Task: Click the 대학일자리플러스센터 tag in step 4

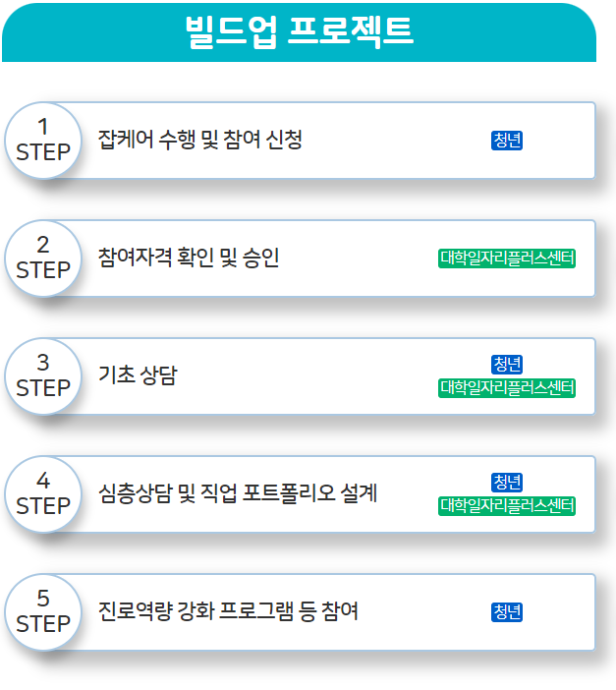Action: click(x=507, y=506)
